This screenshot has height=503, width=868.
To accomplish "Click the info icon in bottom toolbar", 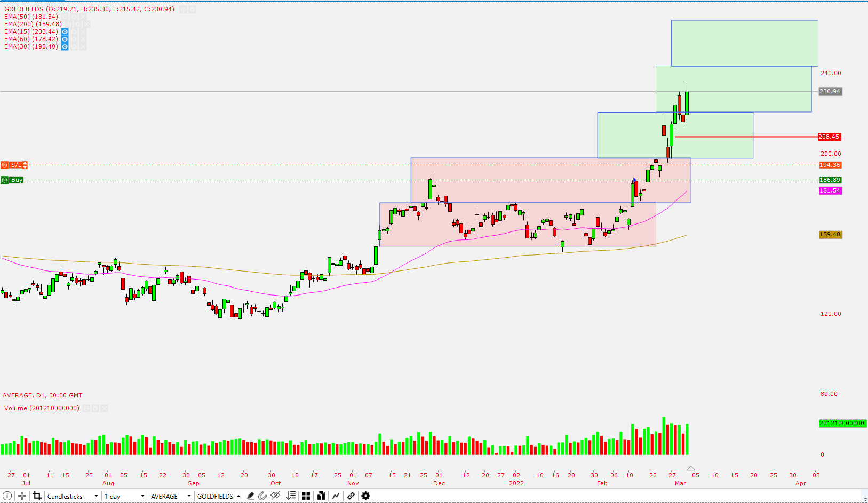I will pyautogui.click(x=7, y=496).
